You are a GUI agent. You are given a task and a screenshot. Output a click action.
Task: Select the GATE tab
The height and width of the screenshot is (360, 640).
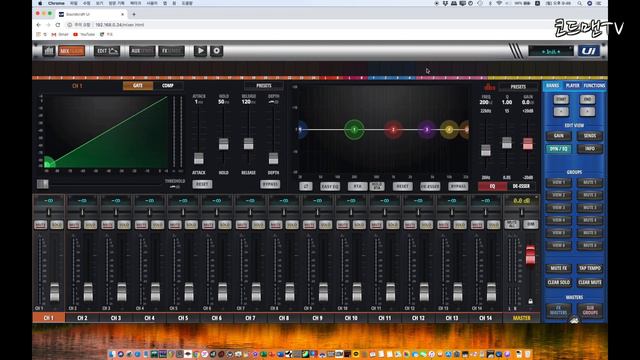pos(138,86)
